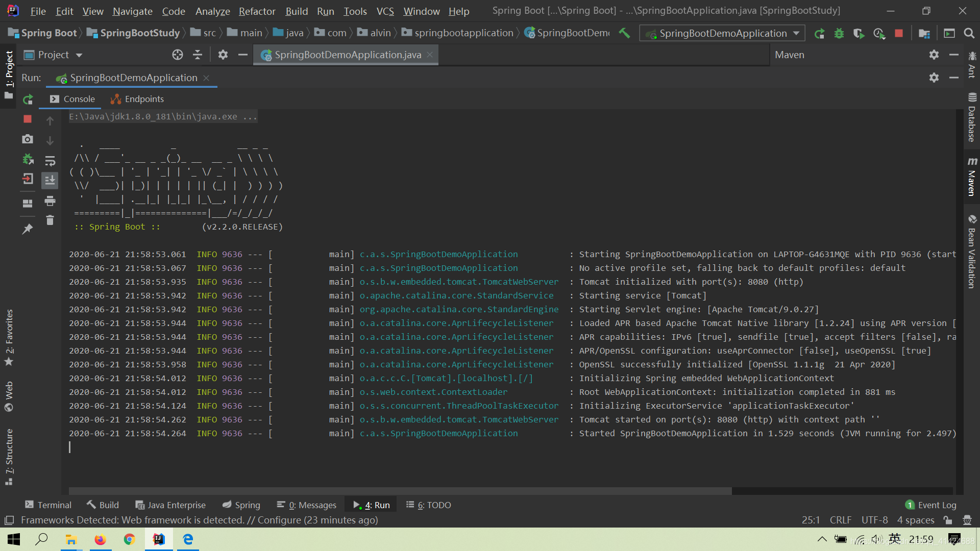Viewport: 980px width, 551px height.
Task: Open Project Structure icon in toolbar
Action: [924, 33]
